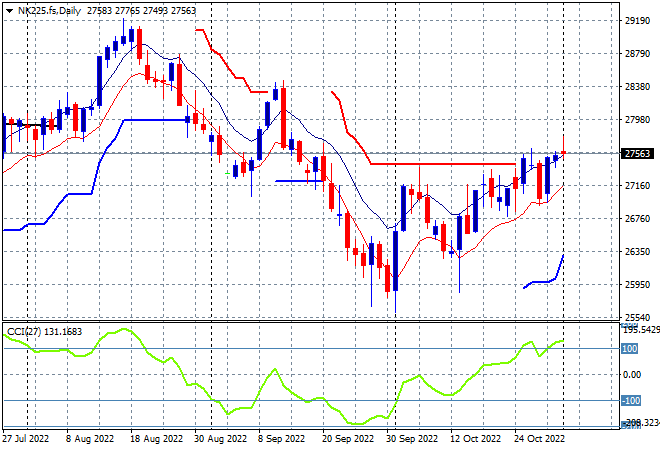Select the CCI(27) indicator label
The height and width of the screenshot is (450, 660).
[24, 332]
